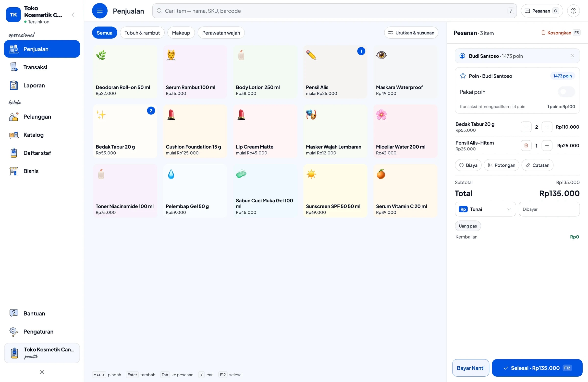Open the hamburger menu button
Image resolution: width=588 pixels, height=382 pixels.
[99, 11]
